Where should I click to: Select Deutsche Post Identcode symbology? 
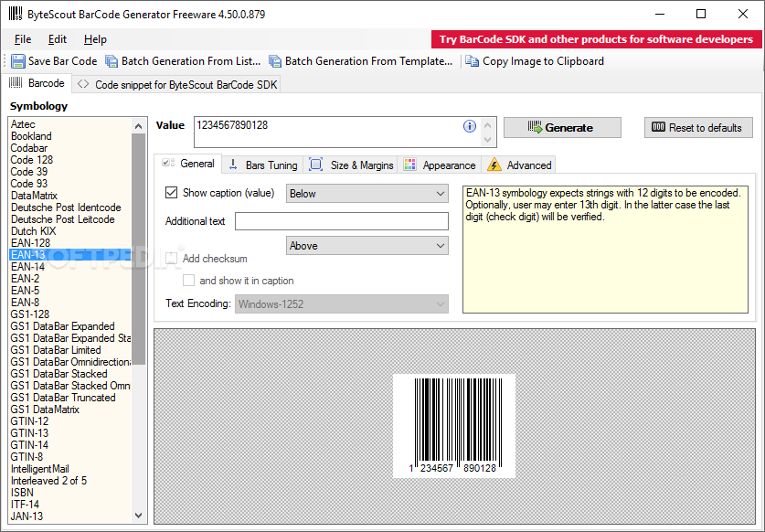66,207
